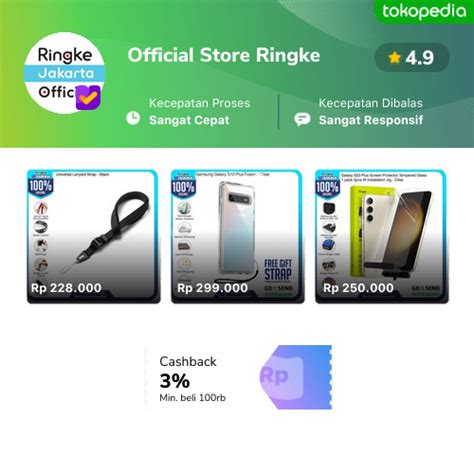The width and height of the screenshot is (474, 474).
Task: Click the 100% badge on the lanyard product
Action: point(41,185)
